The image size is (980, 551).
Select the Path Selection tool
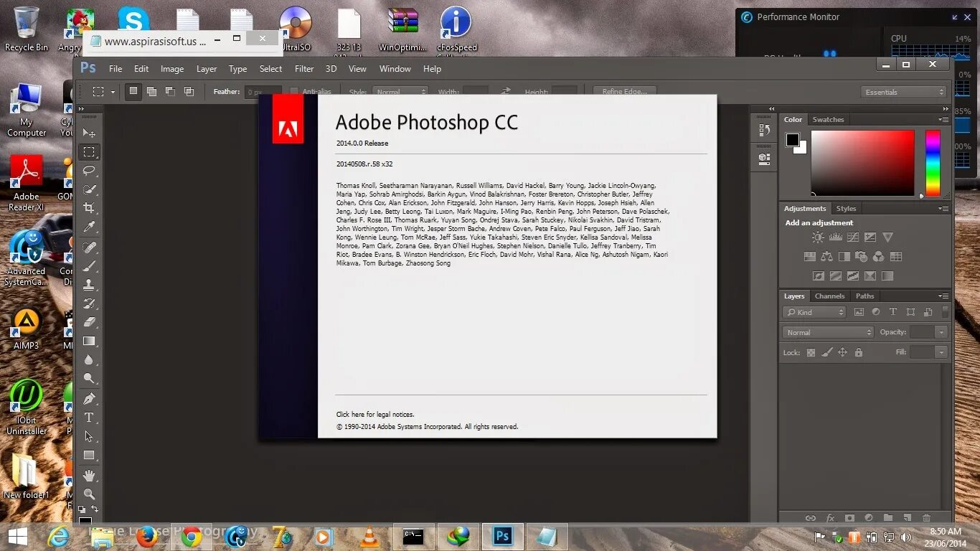click(89, 436)
